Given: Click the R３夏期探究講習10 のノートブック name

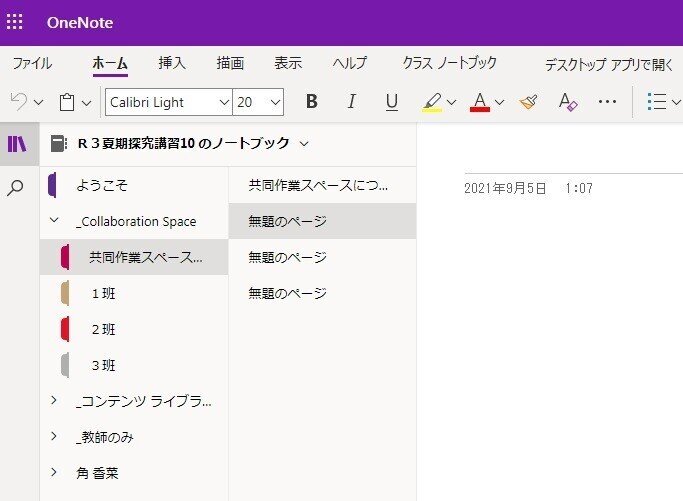Looking at the screenshot, I should pyautogui.click(x=183, y=143).
